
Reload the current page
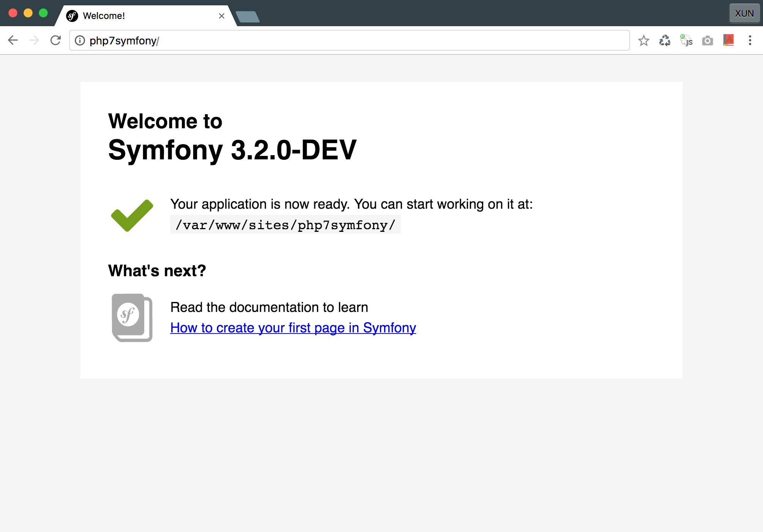56,41
